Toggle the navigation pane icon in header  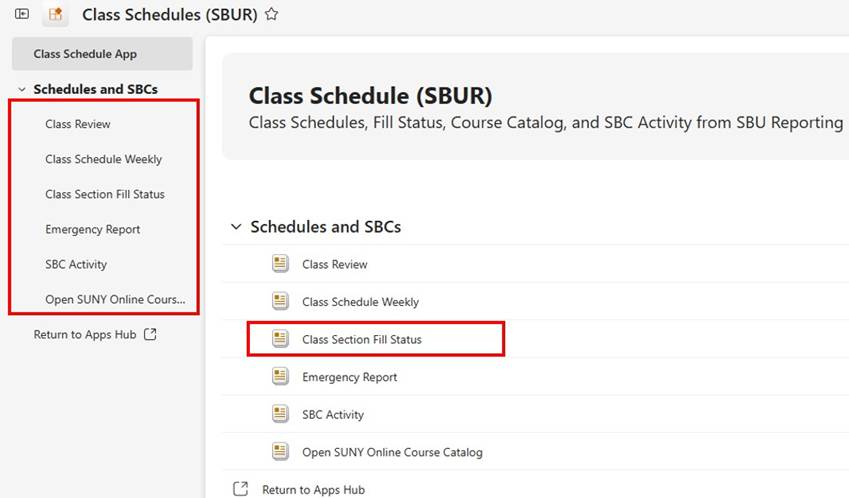click(22, 14)
